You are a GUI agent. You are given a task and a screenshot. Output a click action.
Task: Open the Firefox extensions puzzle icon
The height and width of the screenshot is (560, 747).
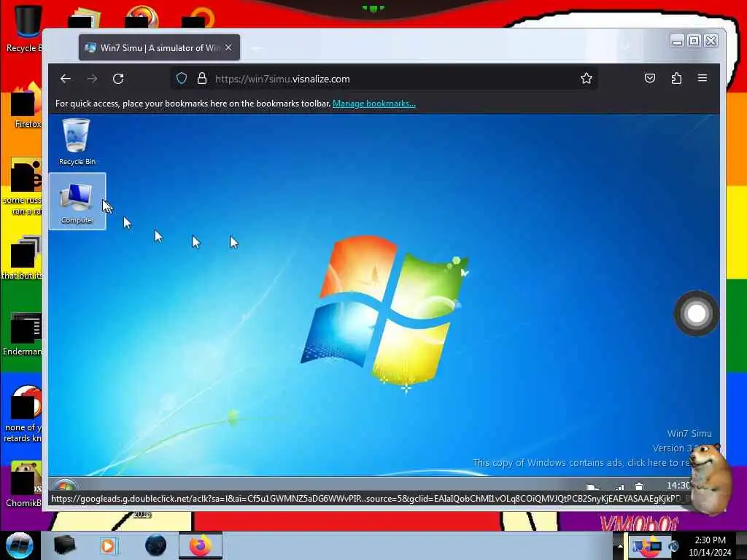pos(676,78)
